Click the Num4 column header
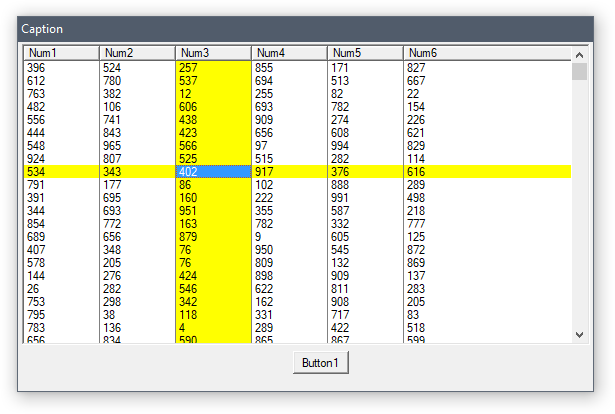The width and height of the screenshot is (615, 414). pos(289,52)
